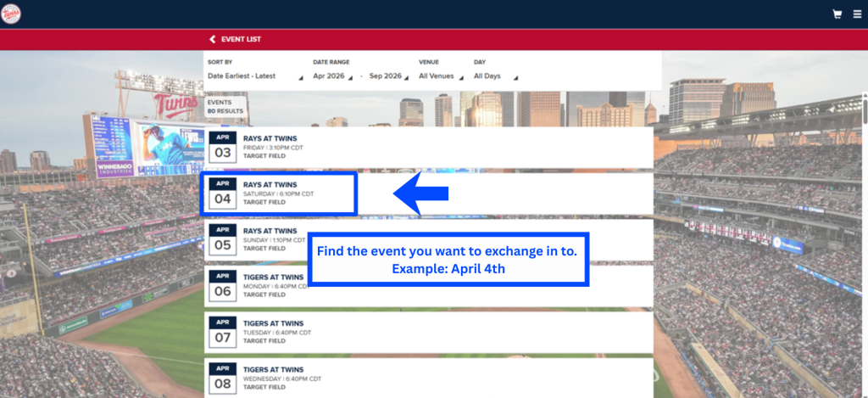Select Tigers at Twins Wednesday event

point(428,378)
